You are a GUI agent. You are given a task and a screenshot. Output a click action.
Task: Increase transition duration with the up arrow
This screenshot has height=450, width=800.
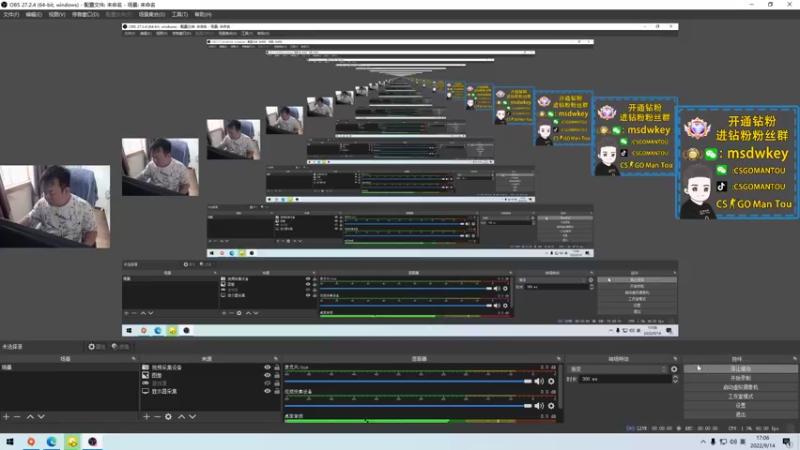675,377
